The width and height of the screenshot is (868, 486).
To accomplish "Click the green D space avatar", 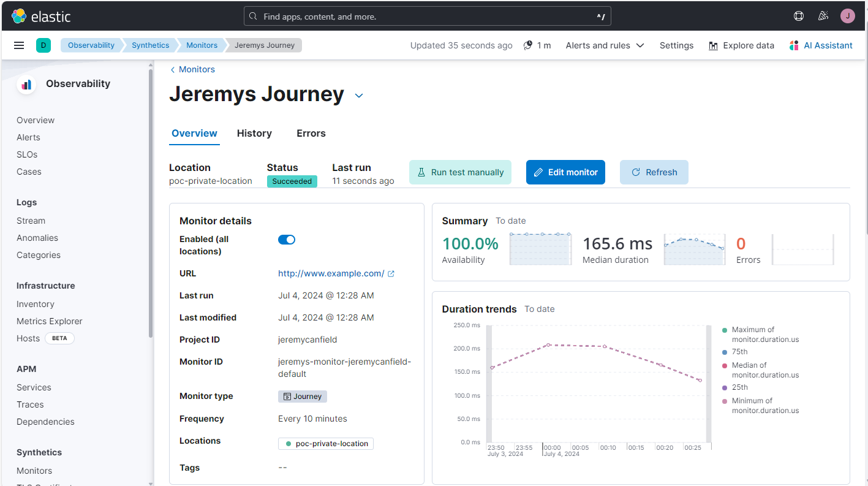I will tap(43, 45).
